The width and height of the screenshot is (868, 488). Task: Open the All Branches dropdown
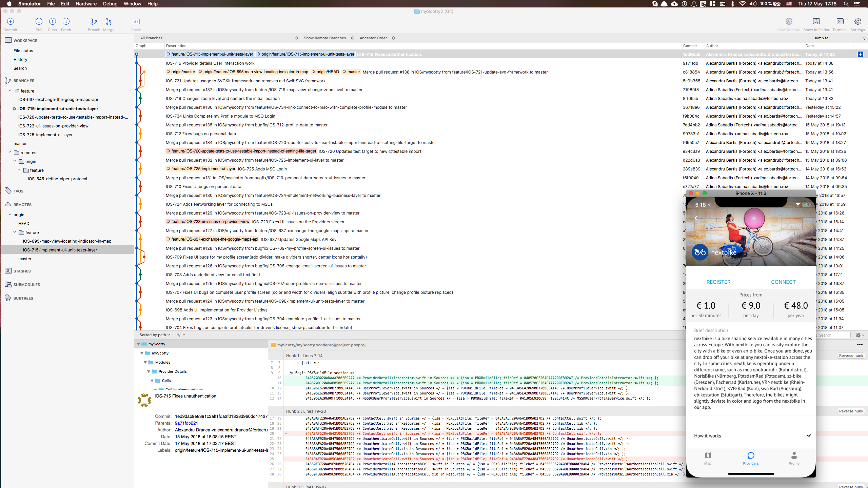[218, 38]
